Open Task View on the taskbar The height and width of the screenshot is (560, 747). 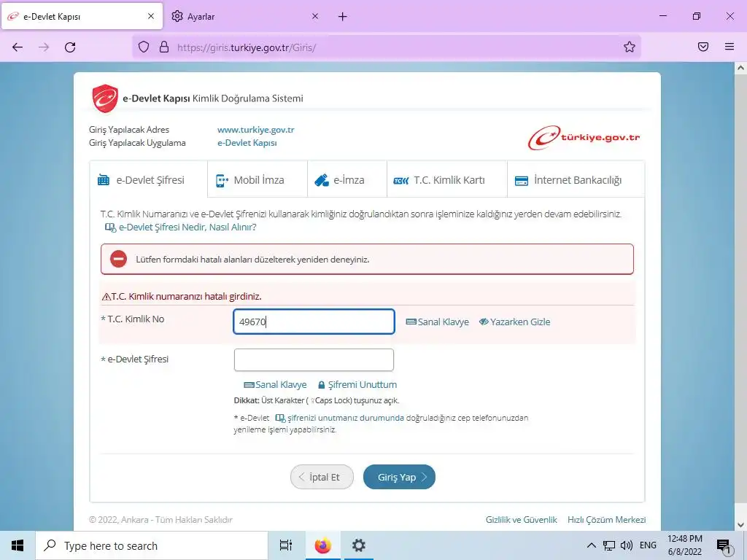point(286,545)
